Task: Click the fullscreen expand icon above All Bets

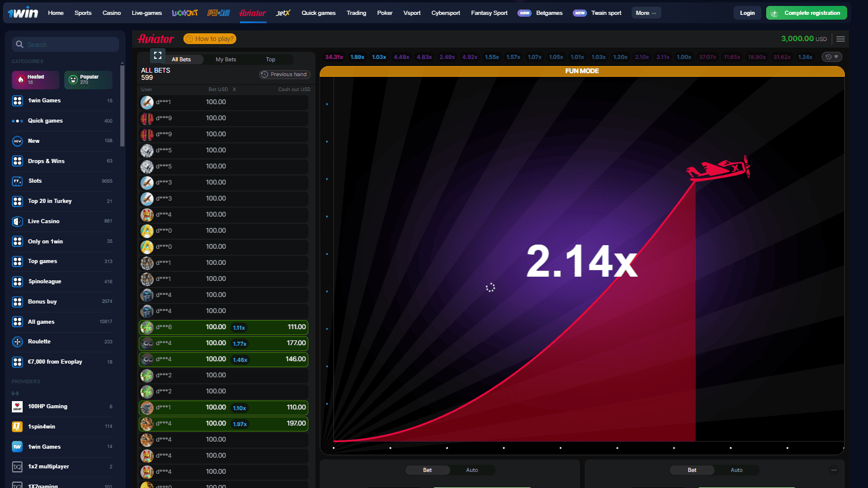Action: tap(158, 55)
